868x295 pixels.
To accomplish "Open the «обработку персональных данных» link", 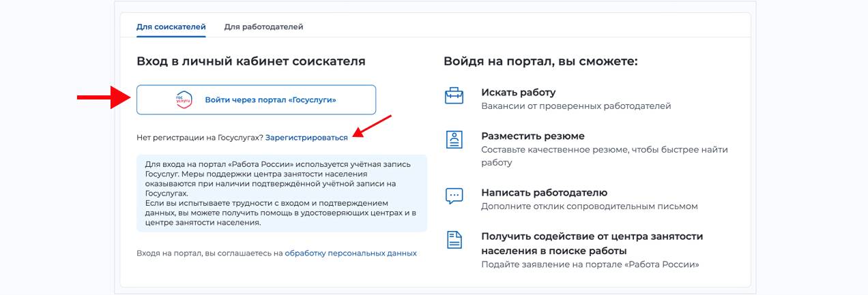I will [x=350, y=253].
